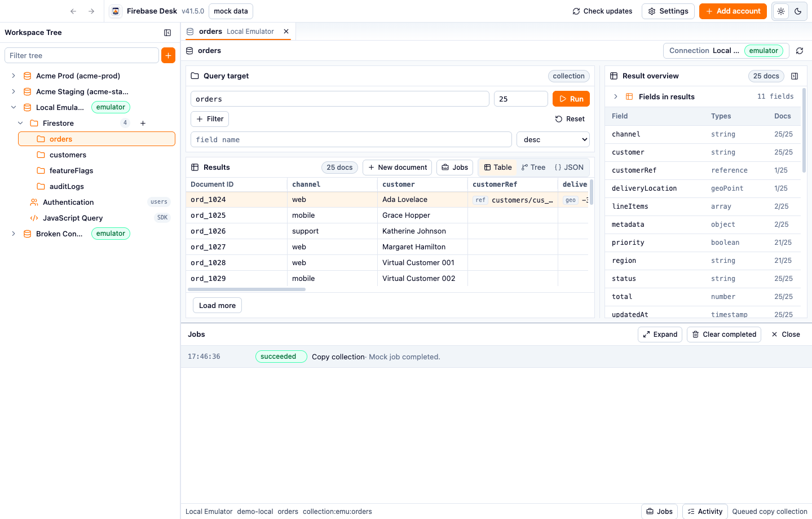
Task: Open the auditLogs collection
Action: coord(96,186)
